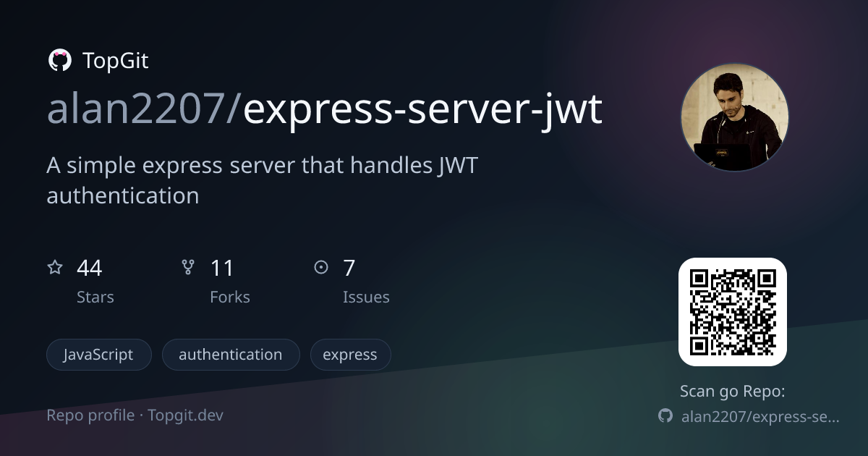Select the express tag

(x=351, y=355)
